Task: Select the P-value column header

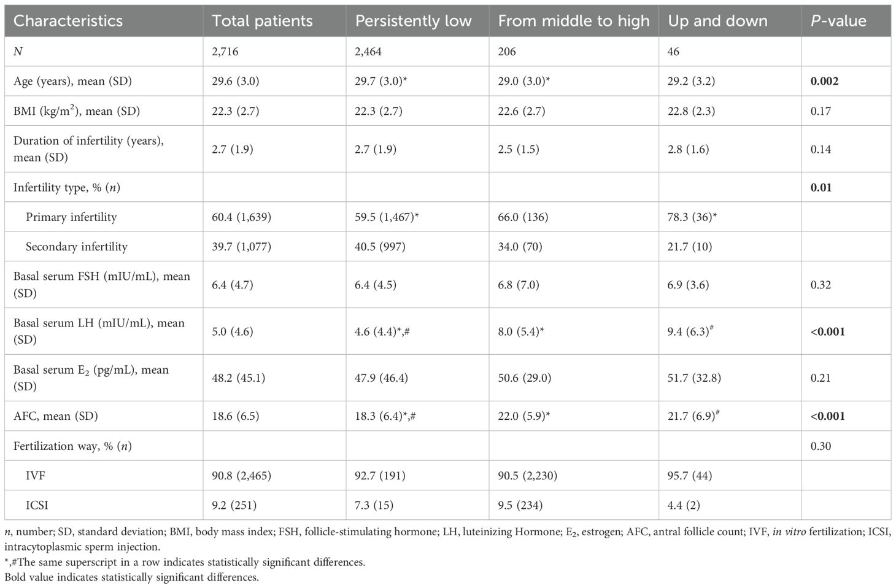Action: click(x=838, y=21)
